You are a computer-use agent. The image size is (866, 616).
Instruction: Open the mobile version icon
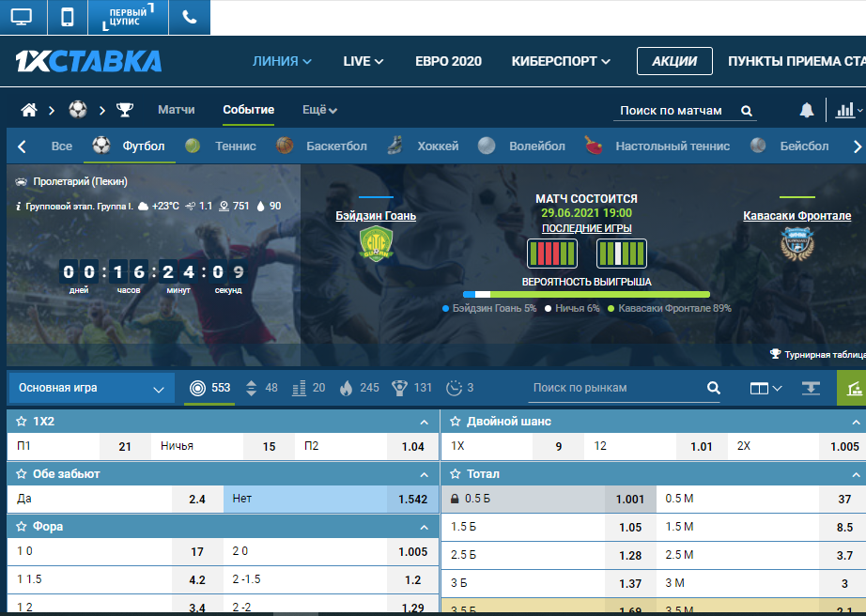tap(68, 17)
